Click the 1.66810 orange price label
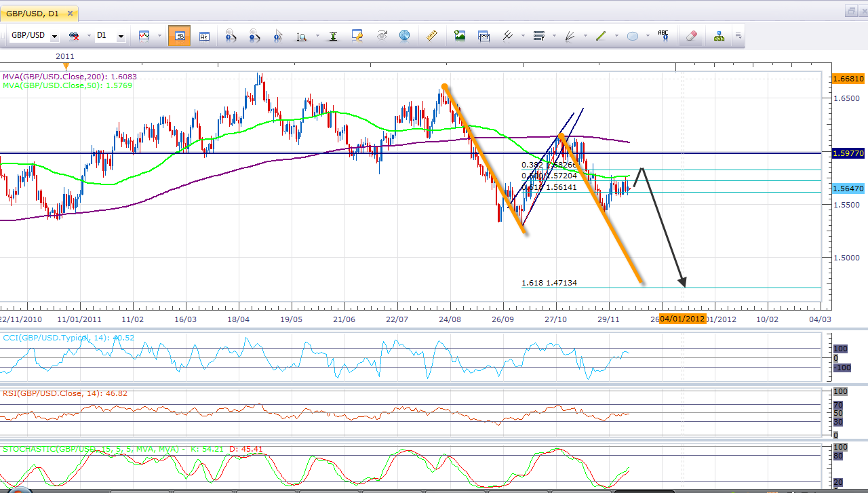Viewport: 868px width, 493px height. pyautogui.click(x=848, y=79)
